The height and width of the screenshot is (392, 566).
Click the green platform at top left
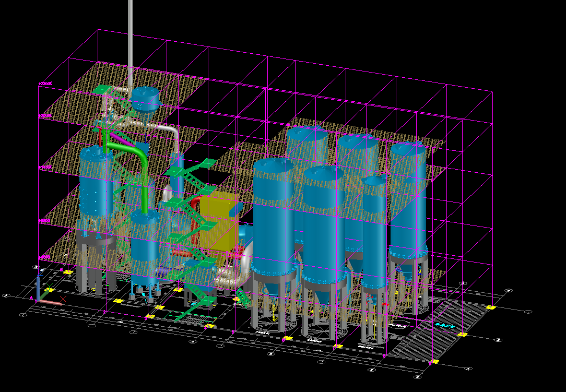[x=103, y=90]
